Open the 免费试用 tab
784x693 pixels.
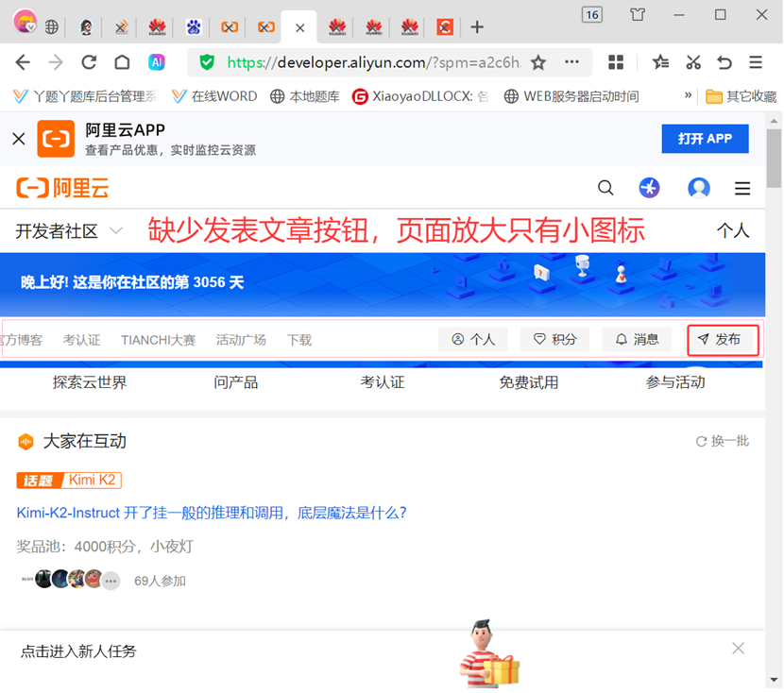(x=529, y=382)
